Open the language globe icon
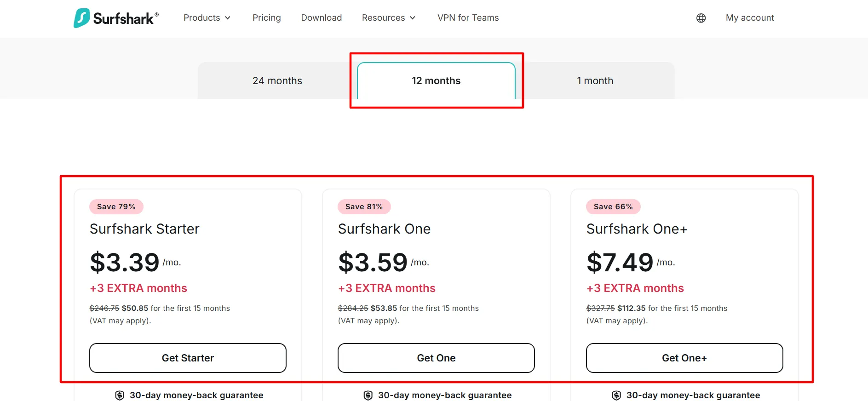868x401 pixels. pyautogui.click(x=701, y=18)
